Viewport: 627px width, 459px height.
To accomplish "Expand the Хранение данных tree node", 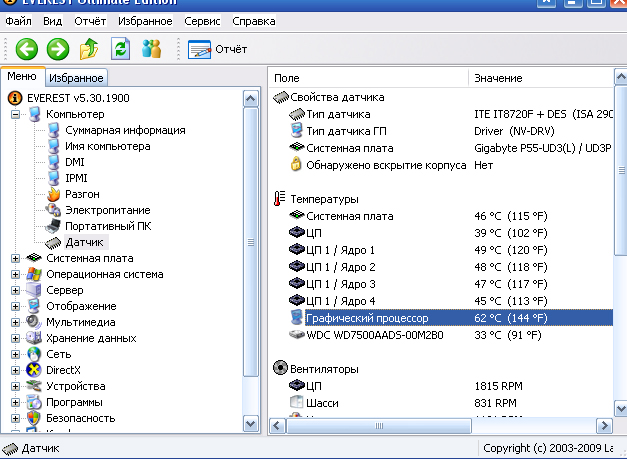I will click(x=16, y=338).
